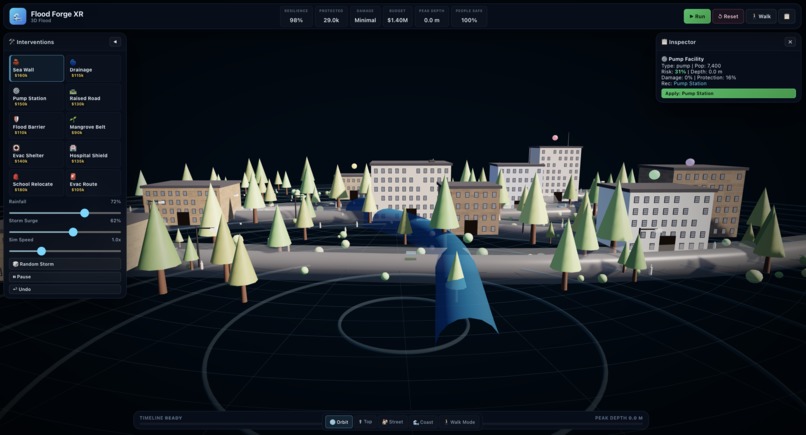Choose the Pump Station intervention card

[x=36, y=97]
